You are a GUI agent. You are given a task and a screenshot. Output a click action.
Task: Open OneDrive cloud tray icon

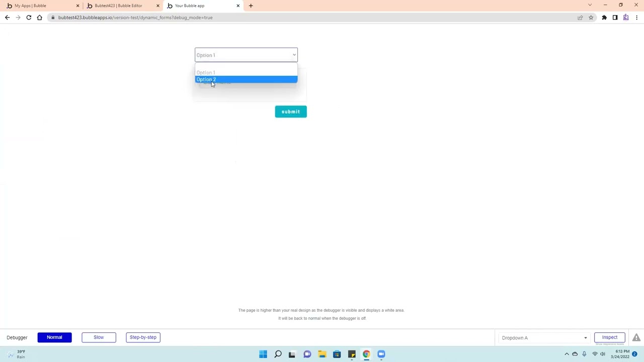point(575,354)
